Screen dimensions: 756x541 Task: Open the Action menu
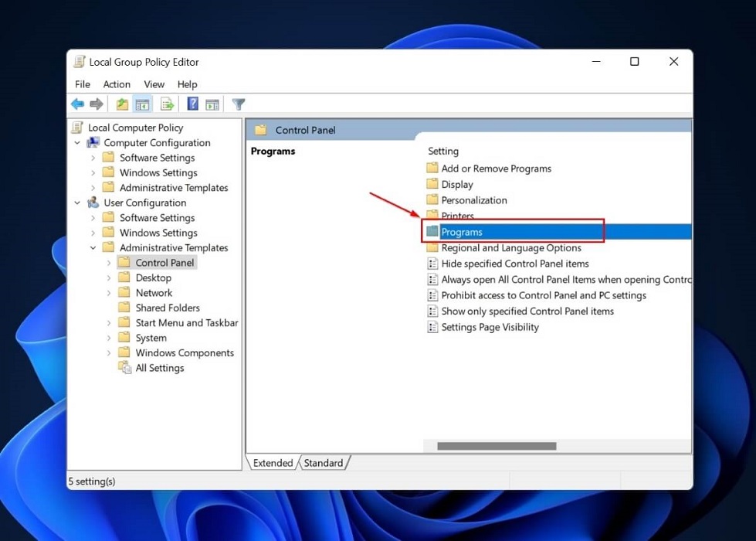click(x=117, y=84)
